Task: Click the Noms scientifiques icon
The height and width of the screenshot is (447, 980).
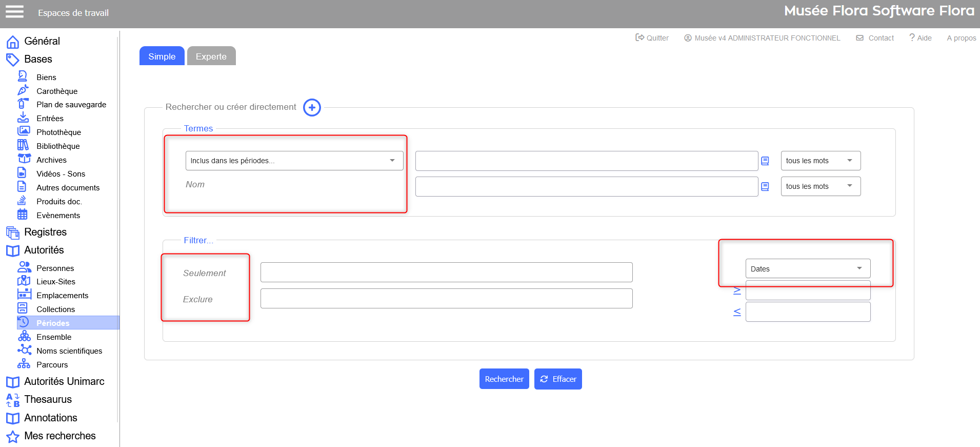Action: pos(24,350)
